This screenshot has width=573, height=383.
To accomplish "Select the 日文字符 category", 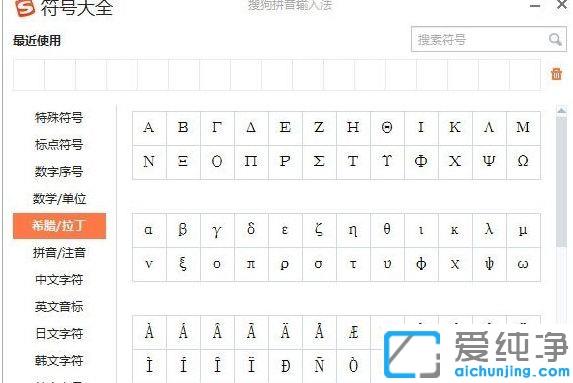I will tap(59, 334).
